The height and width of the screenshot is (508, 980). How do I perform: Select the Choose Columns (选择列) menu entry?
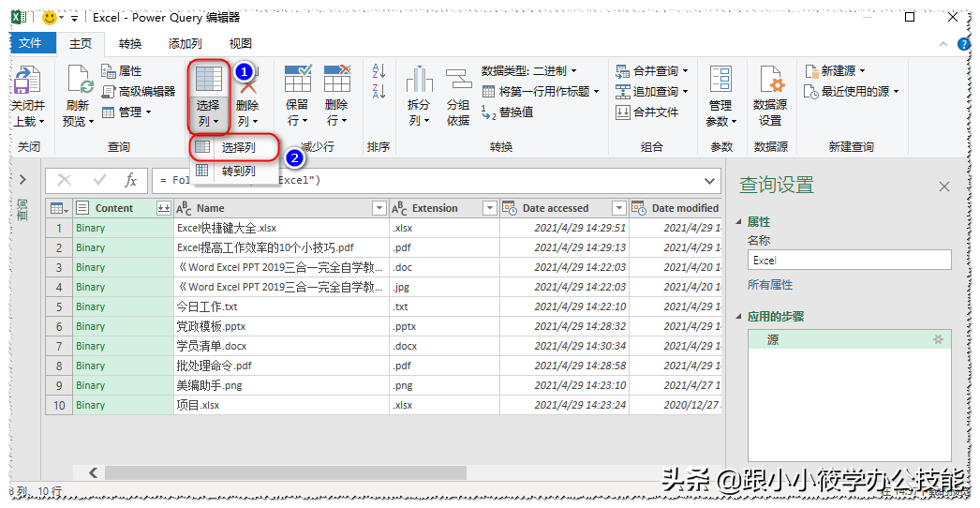[233, 148]
